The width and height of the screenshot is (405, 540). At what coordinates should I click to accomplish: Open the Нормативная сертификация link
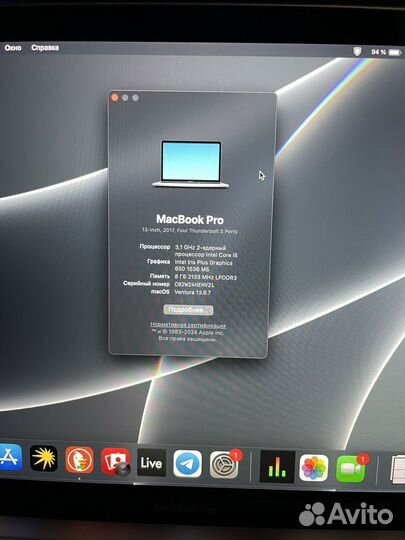188,325
